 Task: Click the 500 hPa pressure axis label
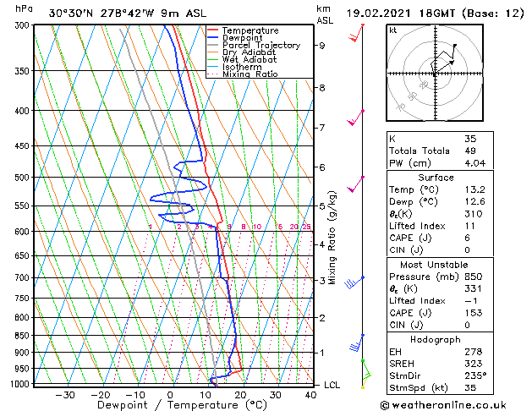click(x=22, y=178)
